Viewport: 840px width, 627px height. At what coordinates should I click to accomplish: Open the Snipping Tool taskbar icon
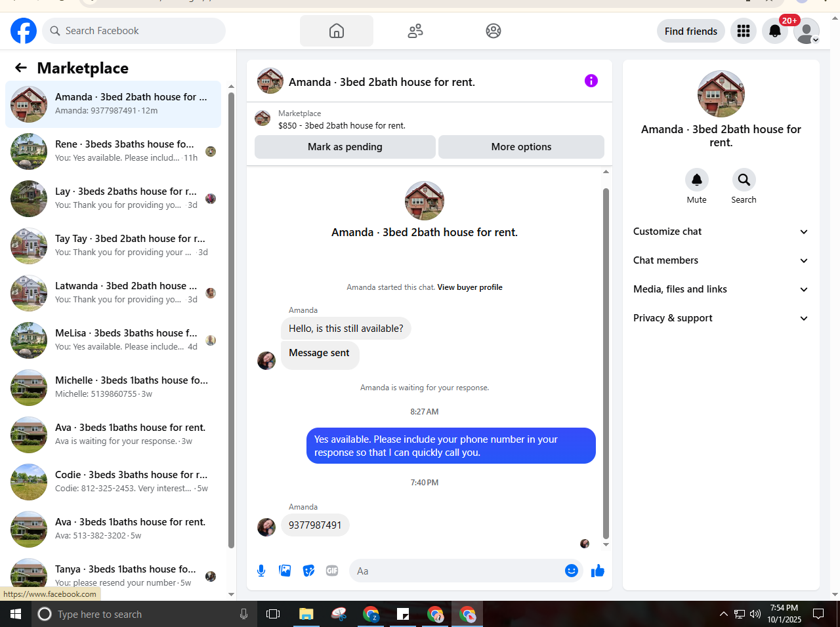[339, 614]
